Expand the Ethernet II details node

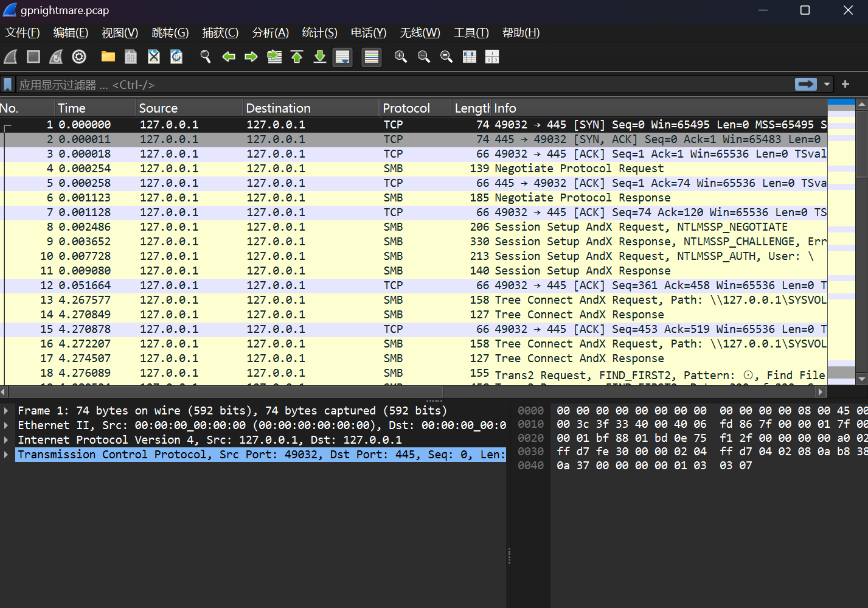coord(6,425)
